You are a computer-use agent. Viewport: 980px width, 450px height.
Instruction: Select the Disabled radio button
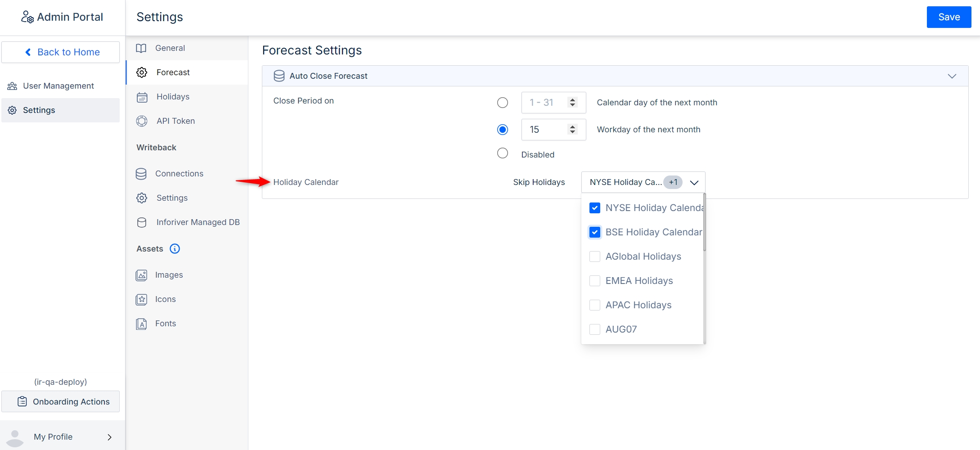502,153
